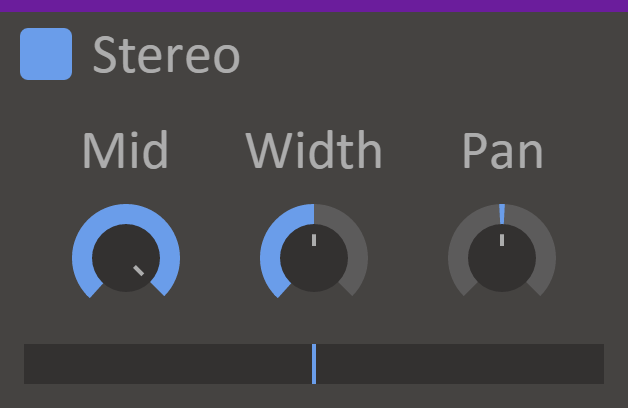The height and width of the screenshot is (408, 628).
Task: Click the blue center marker in stereo meter
Action: pos(314,364)
